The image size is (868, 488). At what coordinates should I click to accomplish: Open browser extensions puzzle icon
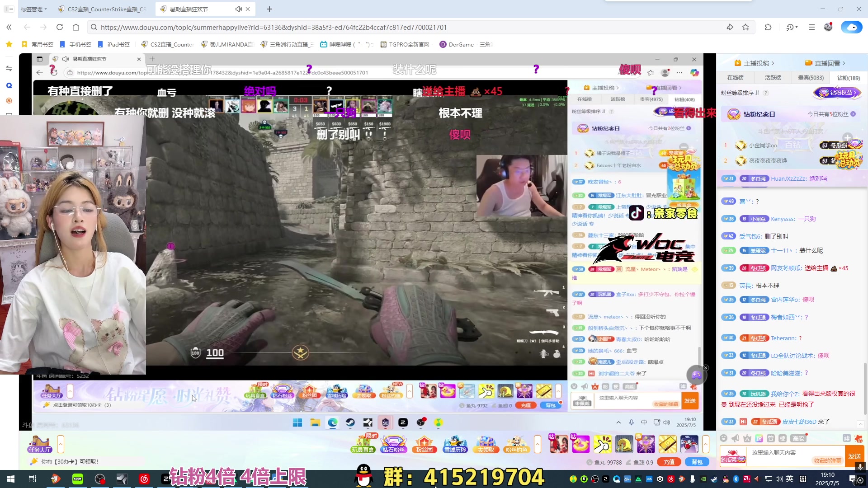768,27
